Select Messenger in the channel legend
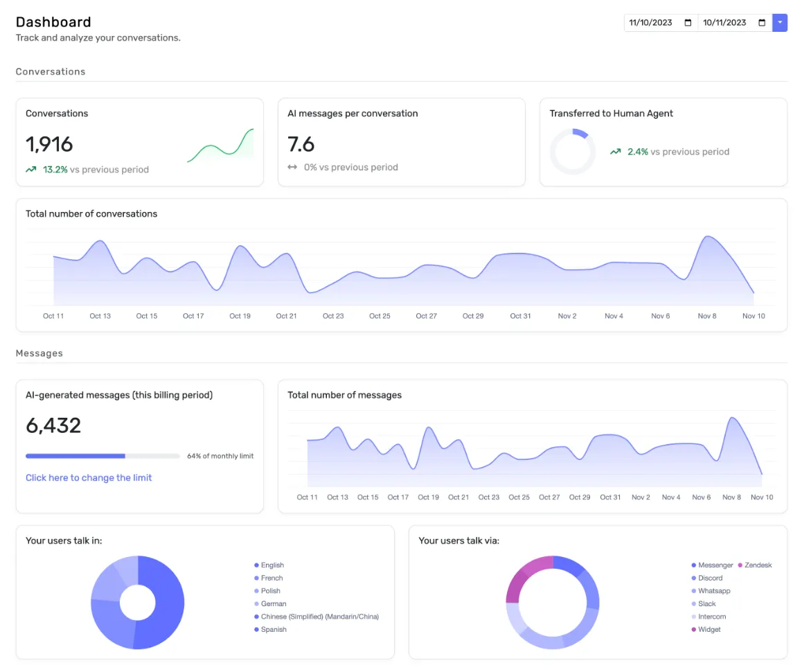Screen dimensions: 802x672 (x=715, y=565)
